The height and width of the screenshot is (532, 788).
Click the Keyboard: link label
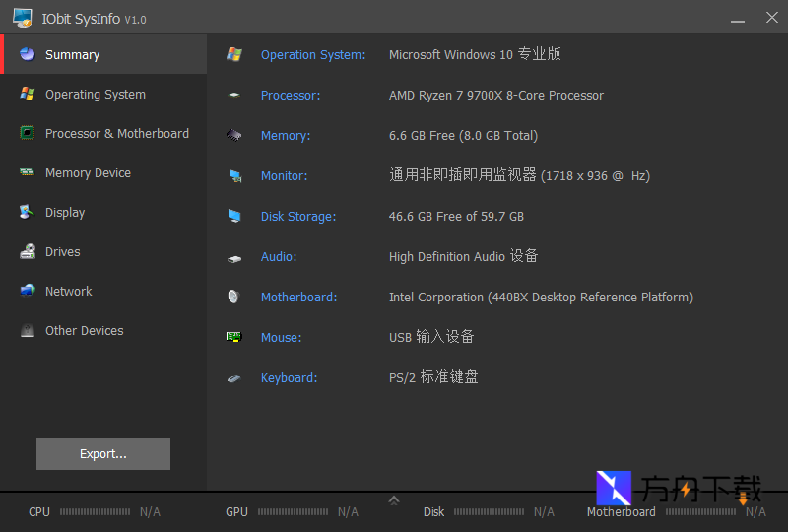pos(289,378)
